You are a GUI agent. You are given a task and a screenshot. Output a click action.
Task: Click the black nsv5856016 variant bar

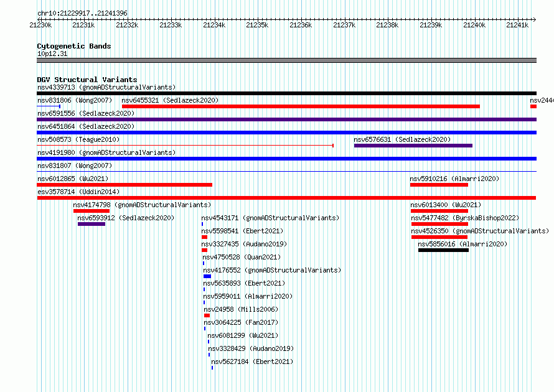coord(443,250)
